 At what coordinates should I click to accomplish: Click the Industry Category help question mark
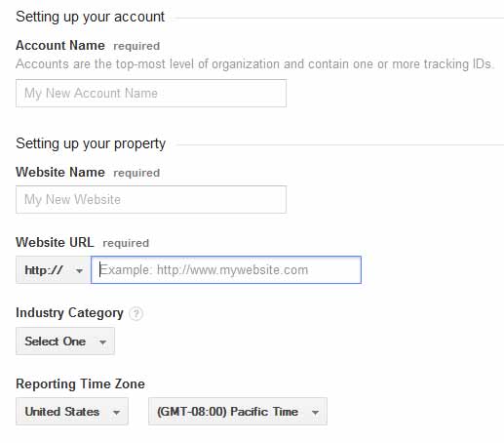point(136,314)
